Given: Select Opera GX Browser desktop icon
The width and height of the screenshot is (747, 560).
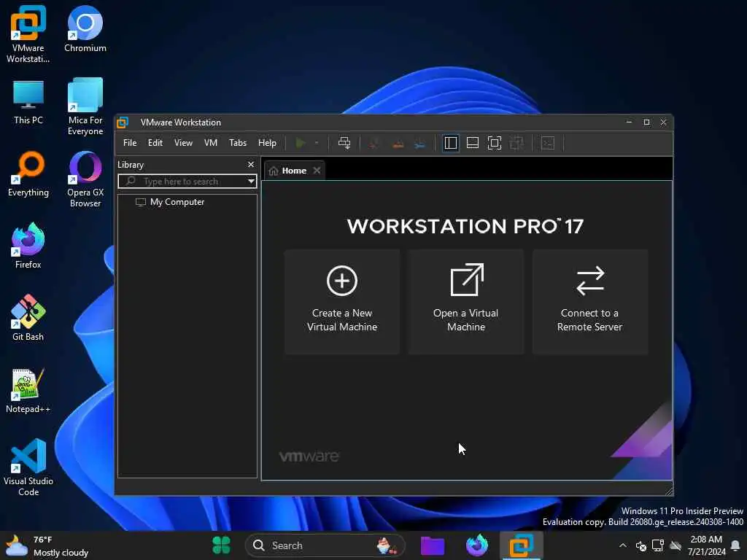Looking at the screenshot, I should point(85,179).
